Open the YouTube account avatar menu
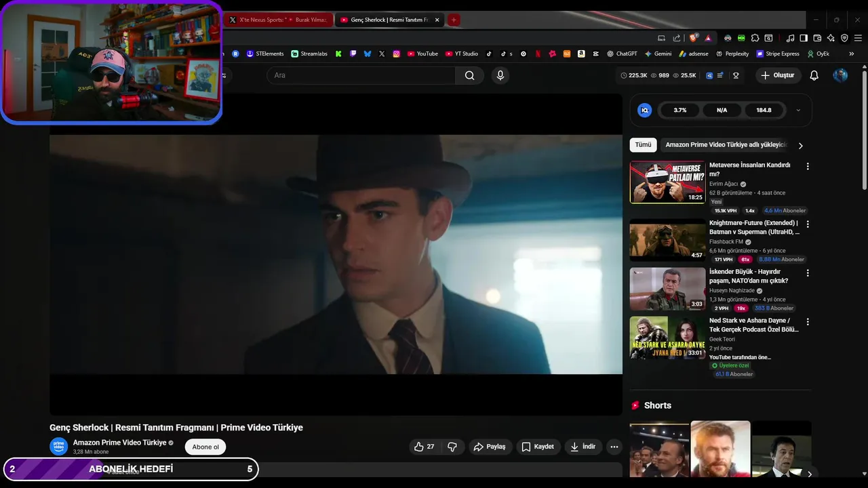The height and width of the screenshot is (488, 868). point(840,75)
